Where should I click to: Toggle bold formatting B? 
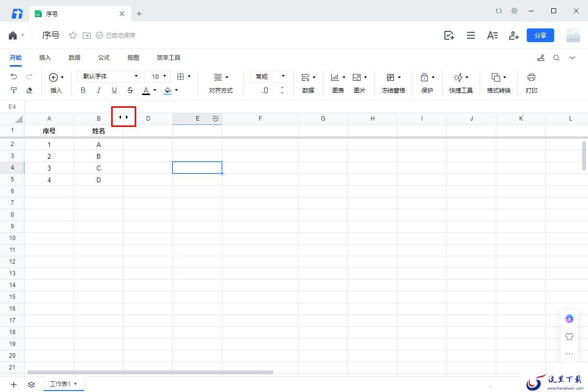pos(83,90)
